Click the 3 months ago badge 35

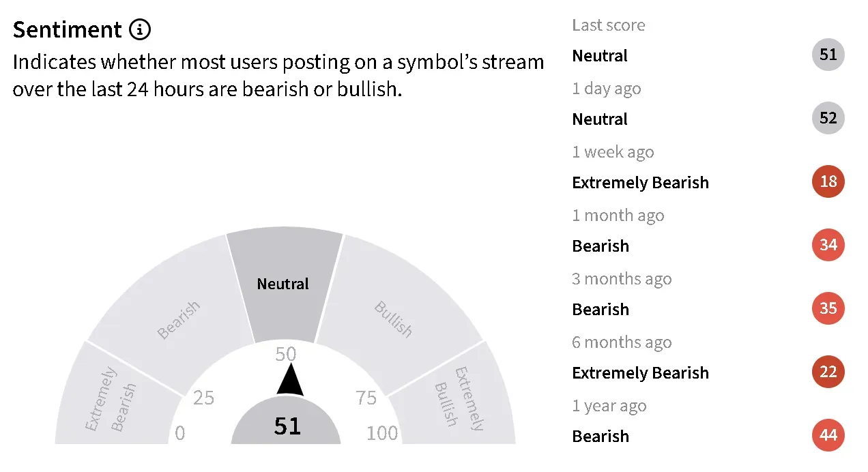point(828,309)
